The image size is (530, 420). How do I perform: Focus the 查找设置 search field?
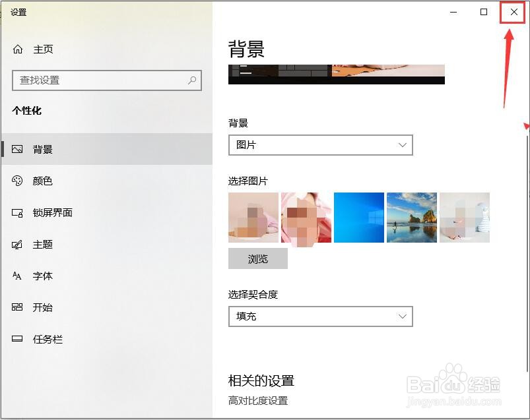(x=107, y=80)
